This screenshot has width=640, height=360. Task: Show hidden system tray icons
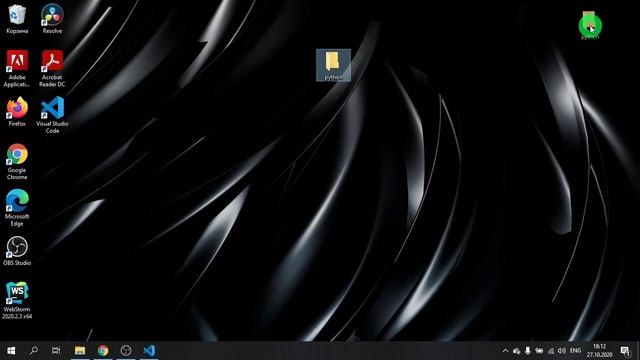(505, 351)
